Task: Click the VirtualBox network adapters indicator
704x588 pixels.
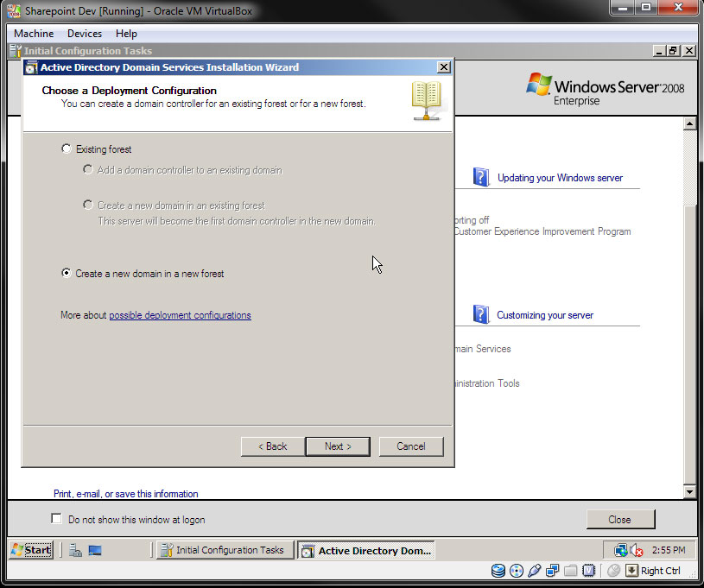Action: 552,571
